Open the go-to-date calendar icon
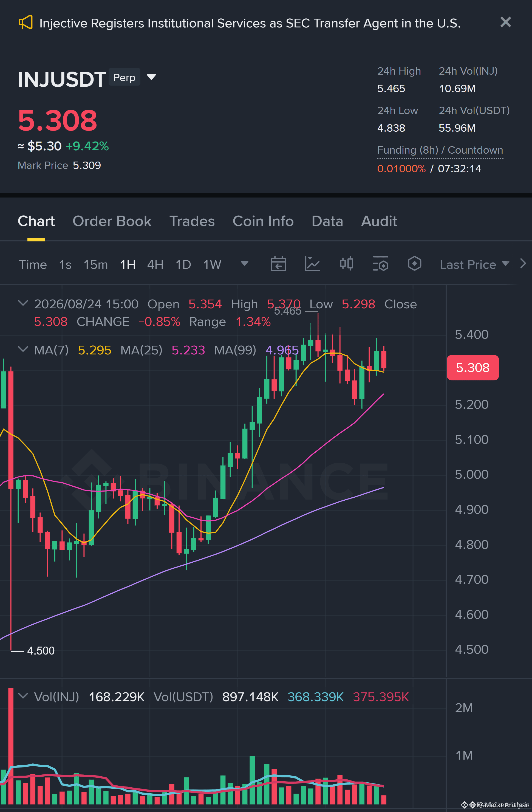Screen dimensions: 532x812 278,264
